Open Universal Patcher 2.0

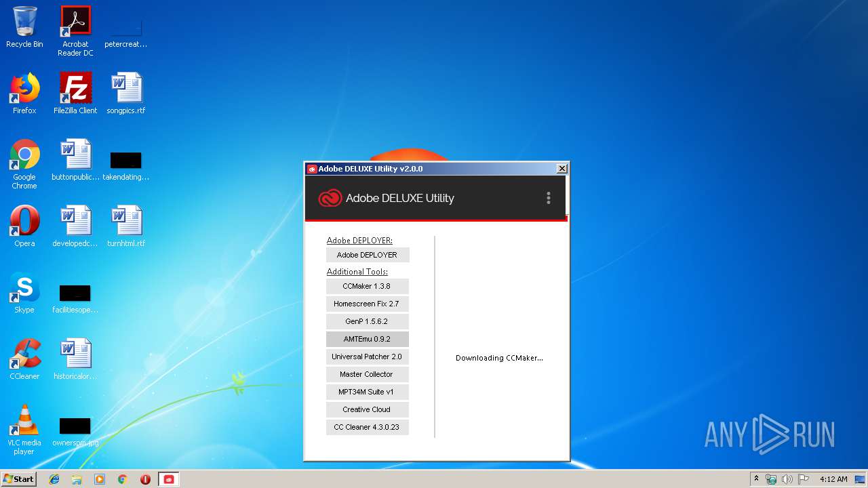click(368, 357)
